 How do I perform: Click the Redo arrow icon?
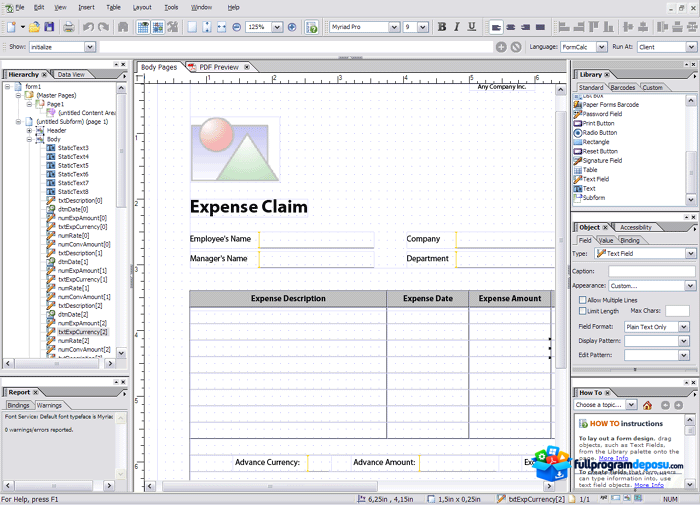[x=104, y=27]
